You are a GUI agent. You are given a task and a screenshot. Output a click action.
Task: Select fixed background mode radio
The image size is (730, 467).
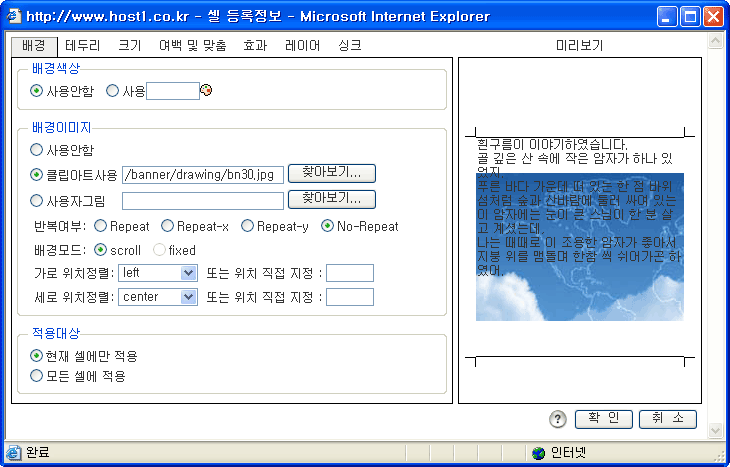159,250
